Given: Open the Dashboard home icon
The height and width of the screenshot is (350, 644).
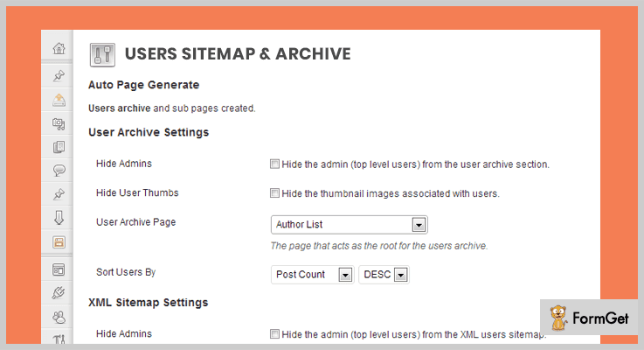Looking at the screenshot, I should (x=59, y=48).
